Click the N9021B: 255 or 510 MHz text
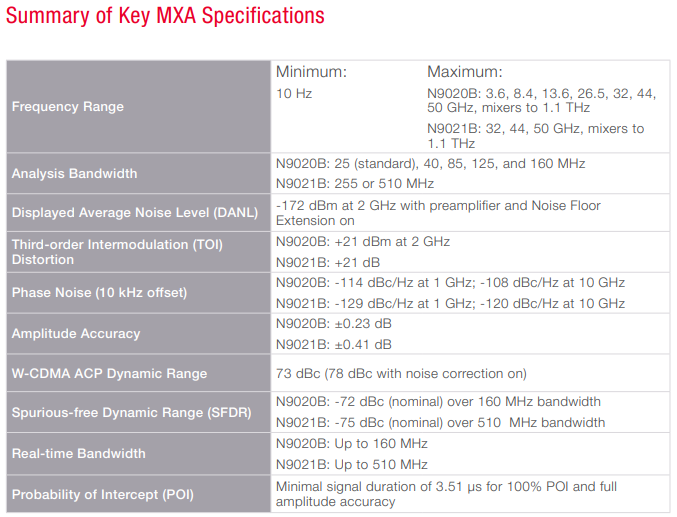 (x=355, y=184)
